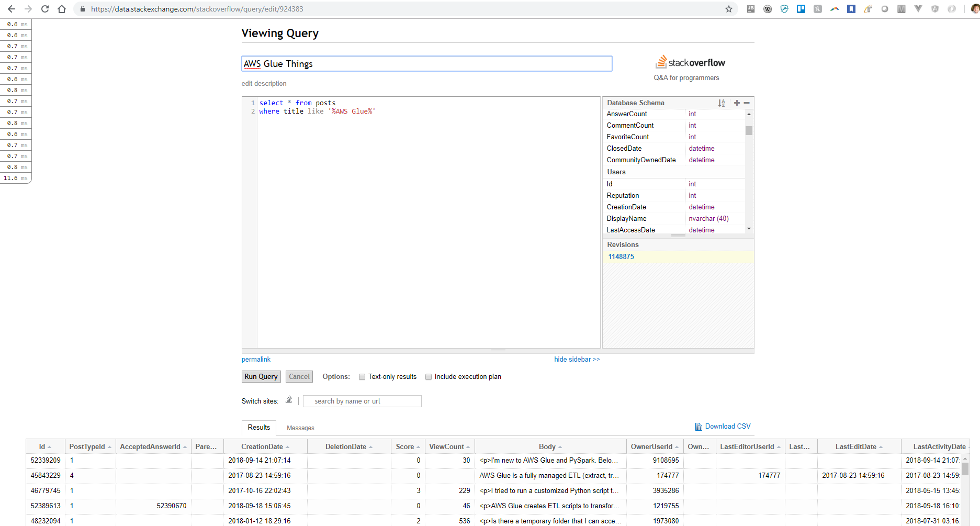
Task: Open revision 1148875
Action: [x=621, y=257]
